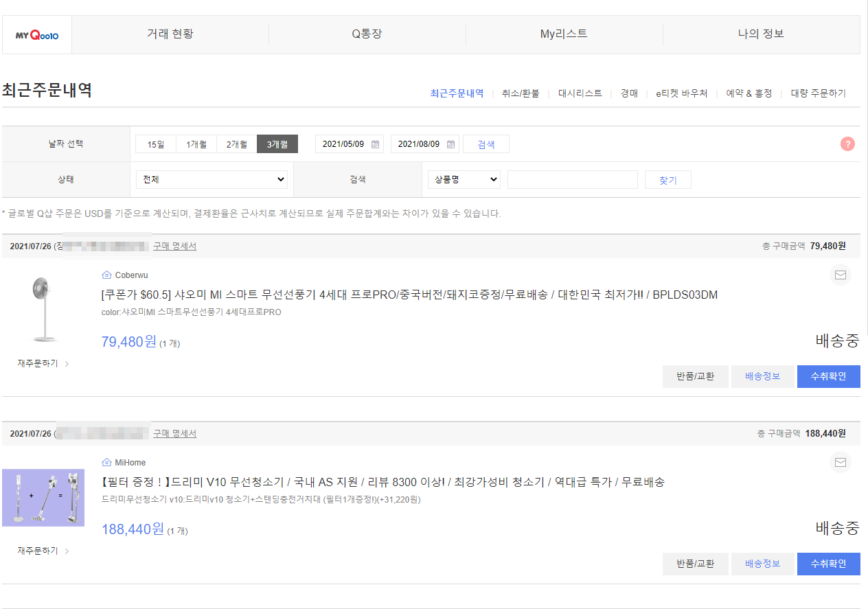This screenshot has height=609, width=868.
Task: Click the 찾기 button
Action: (668, 179)
